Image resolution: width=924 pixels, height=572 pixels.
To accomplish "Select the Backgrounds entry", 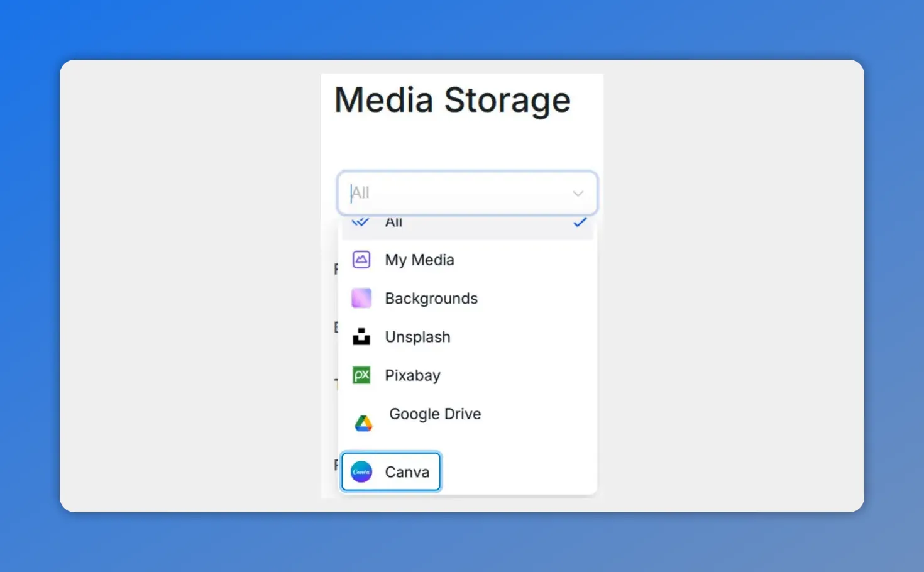I will [x=431, y=298].
